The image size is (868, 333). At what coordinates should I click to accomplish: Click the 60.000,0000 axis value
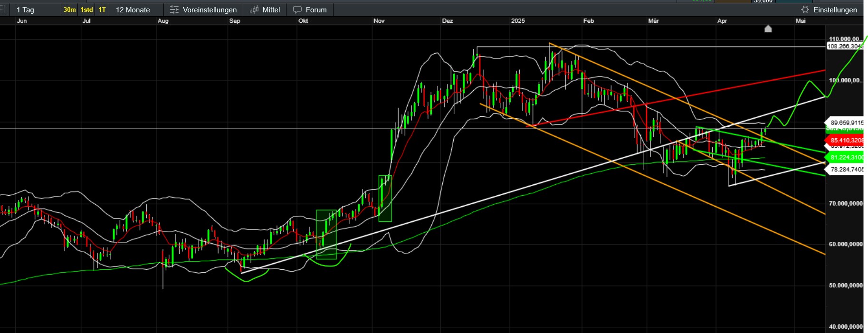pyautogui.click(x=846, y=244)
